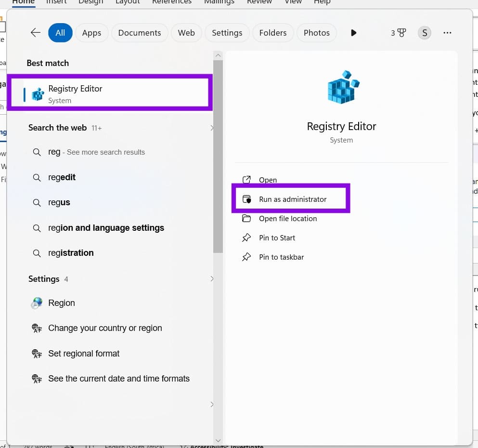This screenshot has width=478, height=448.
Task: Open Word's Design ribbon tab
Action: [91, 2]
